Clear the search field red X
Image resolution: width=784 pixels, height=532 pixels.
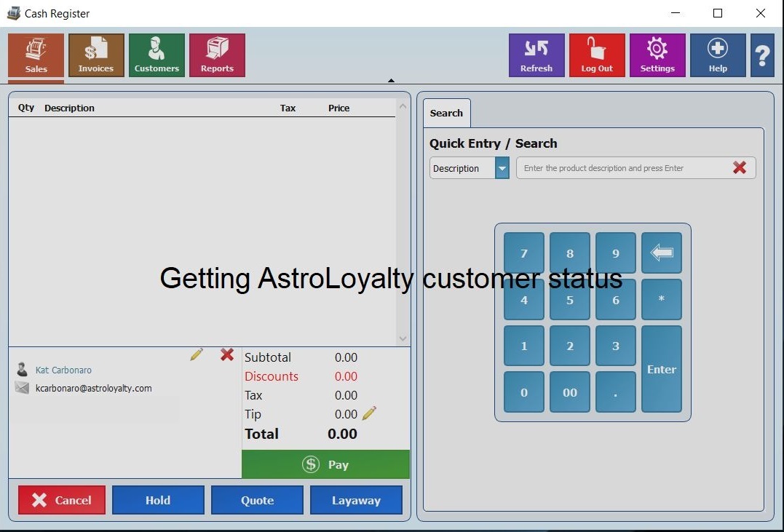tap(740, 167)
